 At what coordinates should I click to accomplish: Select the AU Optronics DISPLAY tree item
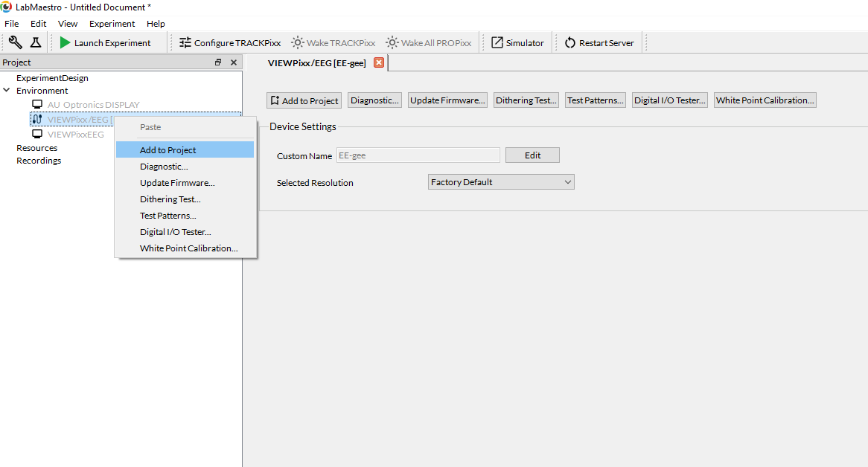(x=93, y=105)
